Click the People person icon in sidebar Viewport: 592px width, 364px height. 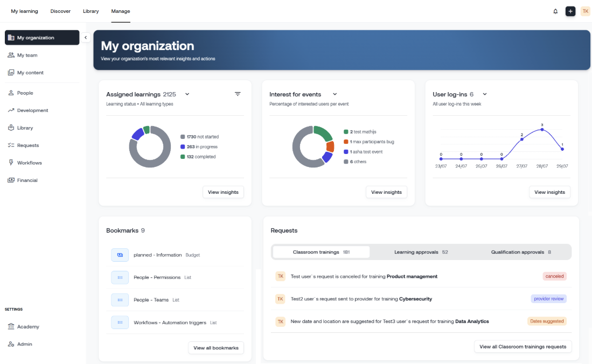[11, 93]
